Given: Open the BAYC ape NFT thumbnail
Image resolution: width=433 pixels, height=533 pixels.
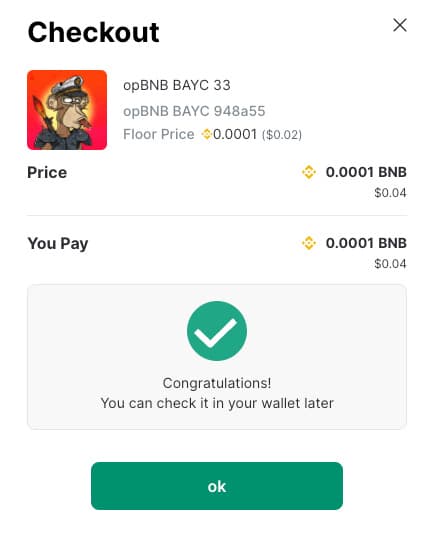Looking at the screenshot, I should 67,110.
